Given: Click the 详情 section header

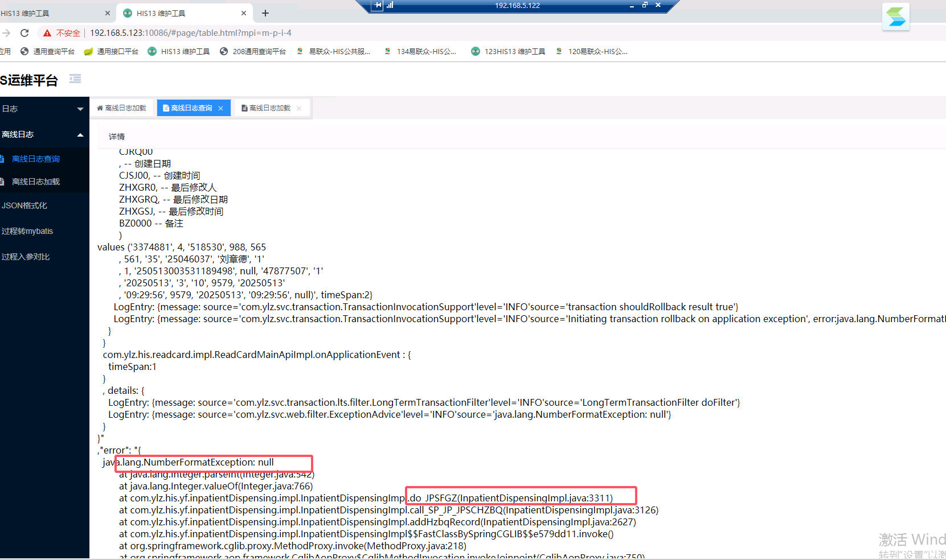Looking at the screenshot, I should (x=117, y=137).
